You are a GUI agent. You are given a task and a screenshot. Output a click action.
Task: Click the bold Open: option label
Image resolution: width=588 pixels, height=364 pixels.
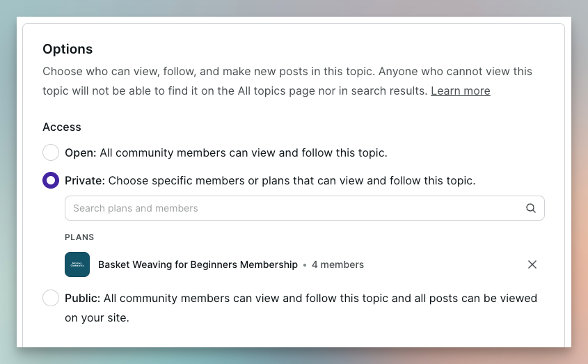point(81,152)
